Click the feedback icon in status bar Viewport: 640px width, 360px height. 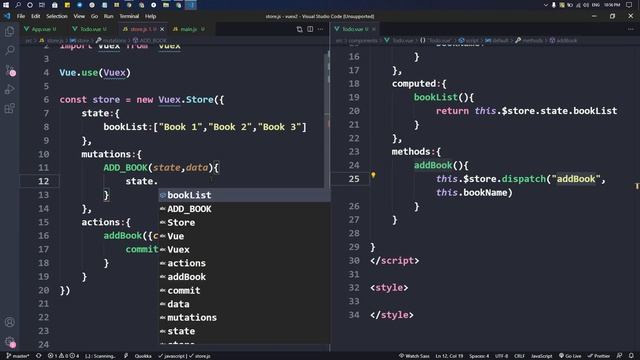[x=619, y=356]
